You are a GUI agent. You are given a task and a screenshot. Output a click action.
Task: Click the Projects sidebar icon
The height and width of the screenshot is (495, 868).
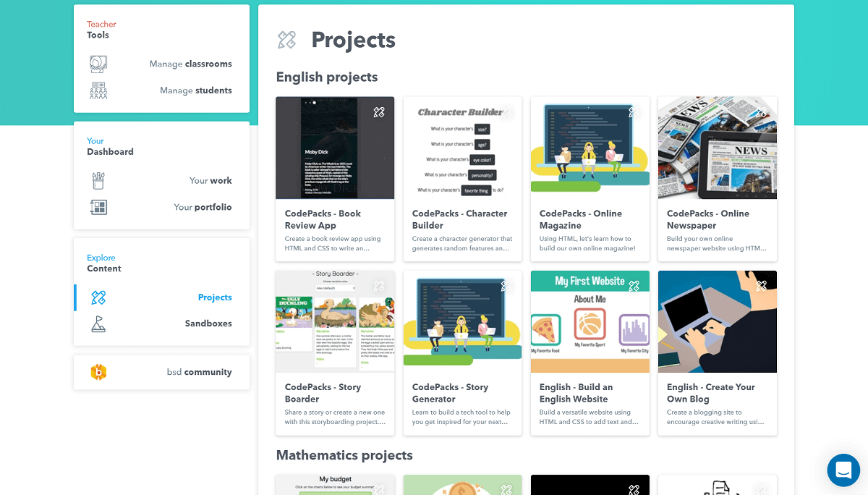pyautogui.click(x=98, y=297)
